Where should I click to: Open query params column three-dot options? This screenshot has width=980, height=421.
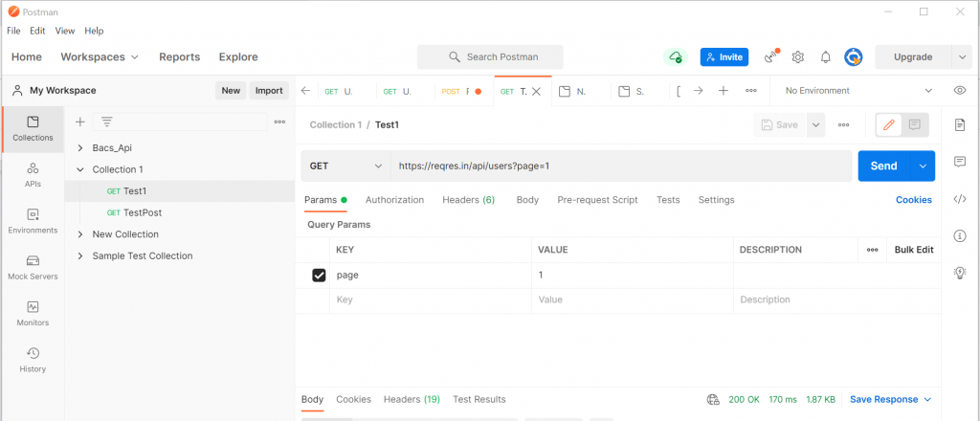pyautogui.click(x=873, y=250)
